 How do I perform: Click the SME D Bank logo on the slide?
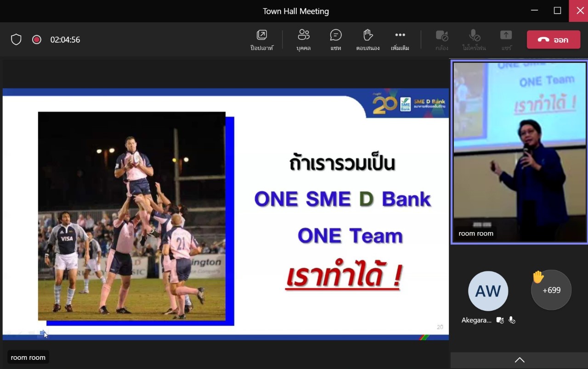pos(409,104)
